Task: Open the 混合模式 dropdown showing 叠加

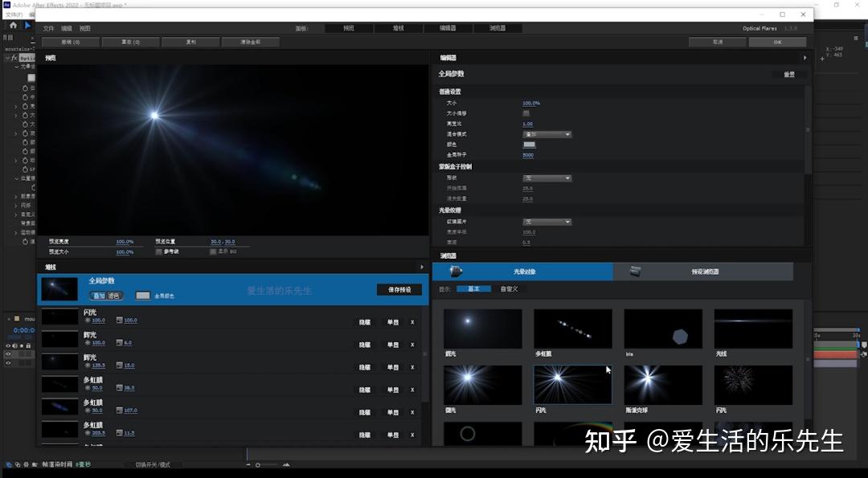Action: [547, 134]
